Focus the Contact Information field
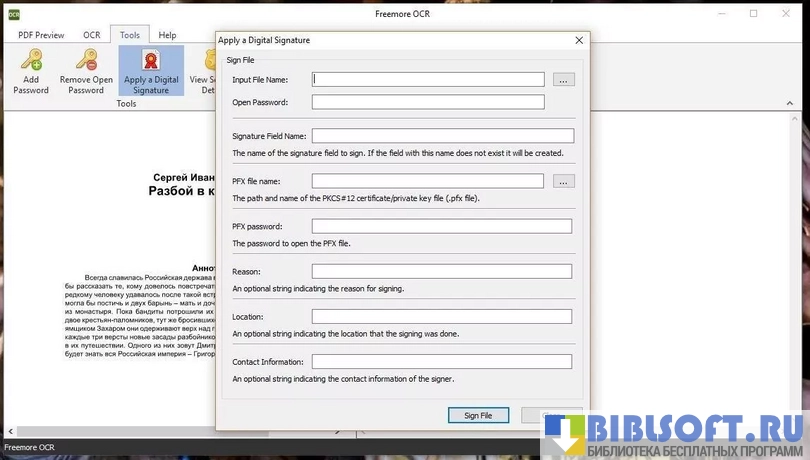 tap(441, 362)
